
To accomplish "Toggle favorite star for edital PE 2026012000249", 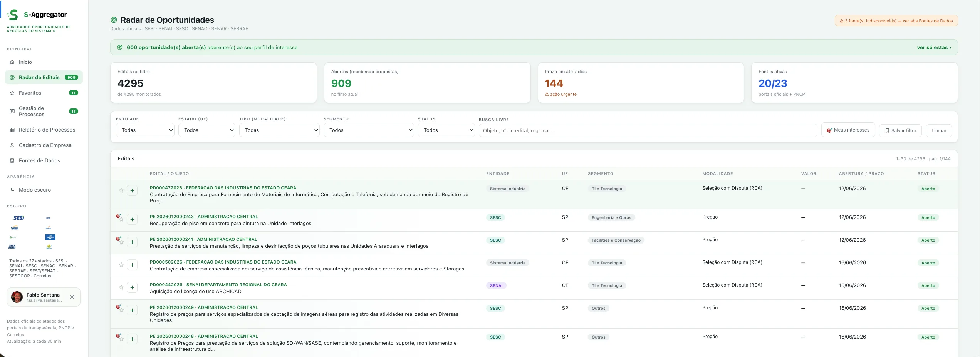I will click(x=121, y=310).
